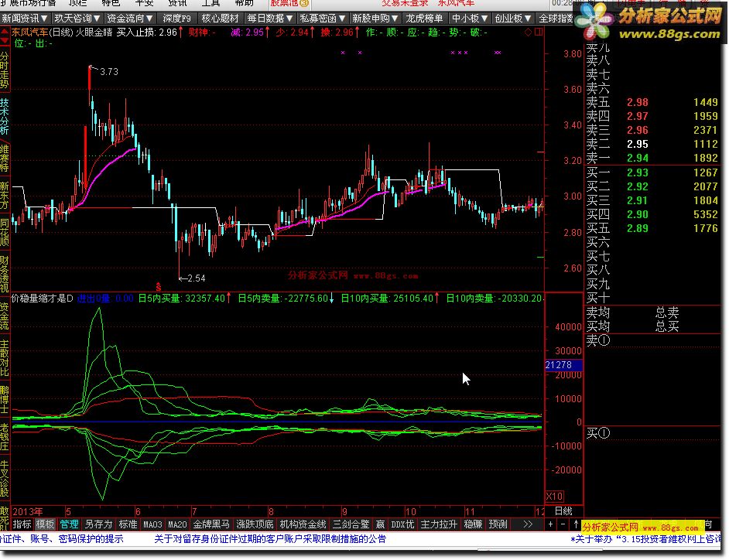
Task: Open the 工具 menu
Action: tap(210, 3)
